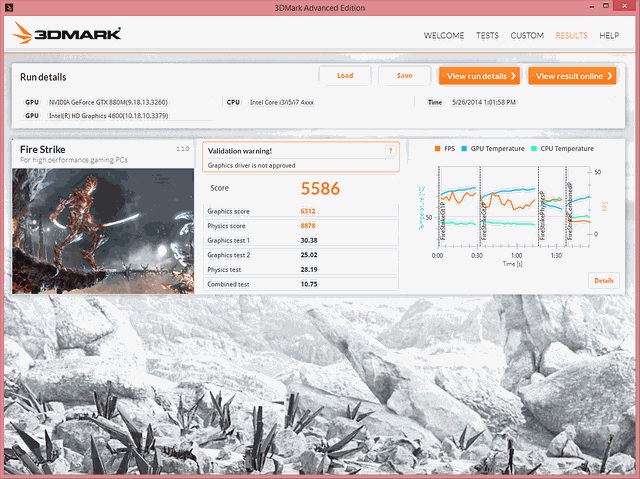This screenshot has height=479, width=640.
Task: Click the run time 5/26/2014 1:01:58 PM
Action: 484,102
